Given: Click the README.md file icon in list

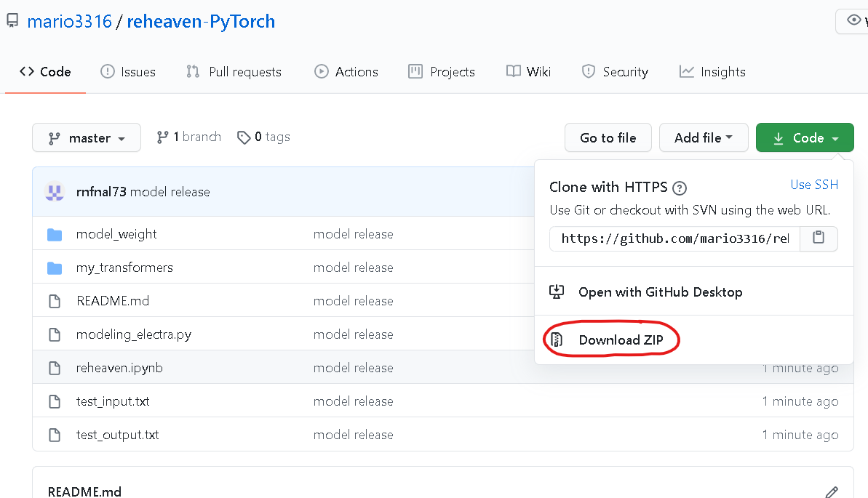Looking at the screenshot, I should [x=55, y=301].
